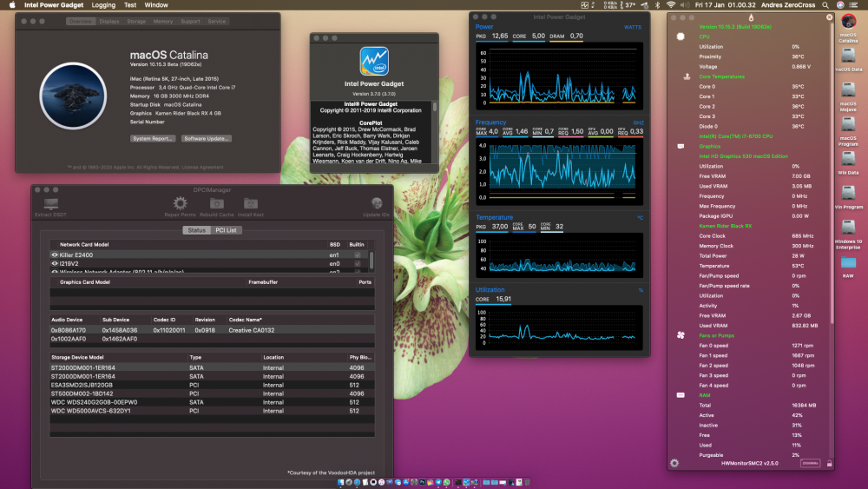Viewport: 868px width, 489px height.
Task: Click Extract DSDT icon in DPCIManager
Action: tap(51, 204)
